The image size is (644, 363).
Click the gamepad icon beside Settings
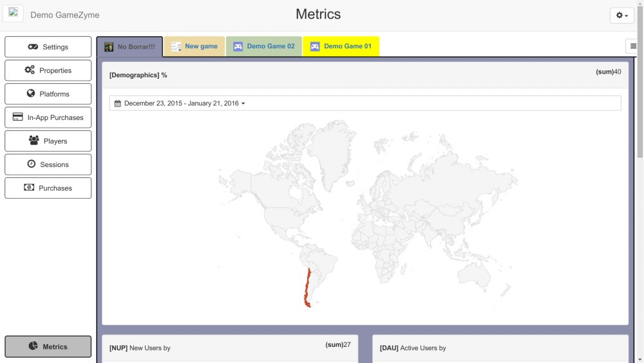pyautogui.click(x=33, y=47)
